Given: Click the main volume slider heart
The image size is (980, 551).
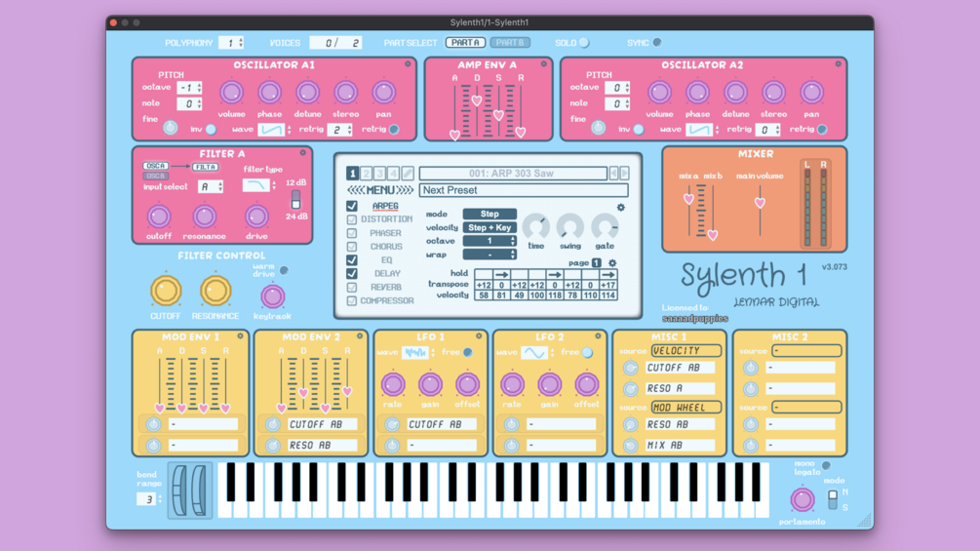Looking at the screenshot, I should pos(760,203).
